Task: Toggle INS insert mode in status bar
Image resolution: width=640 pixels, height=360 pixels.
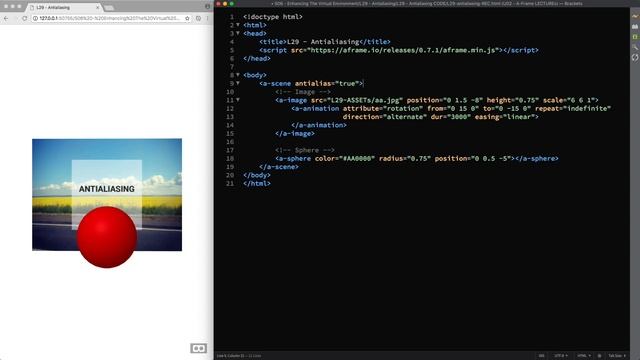Action: pos(541,356)
